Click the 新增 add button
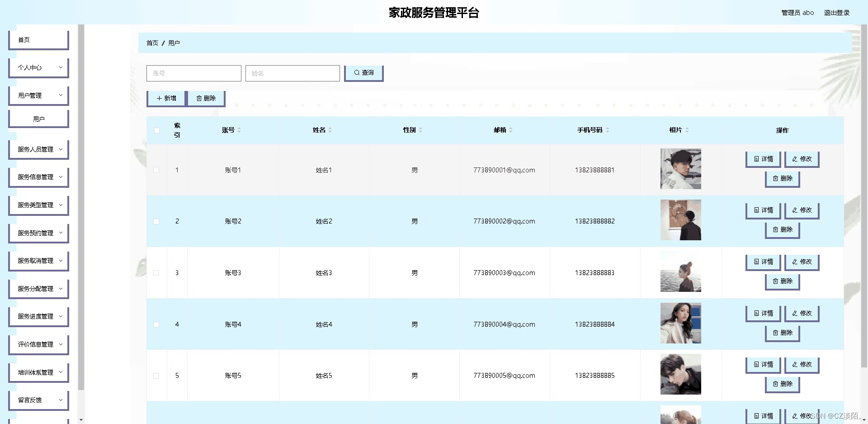This screenshot has width=868, height=424. tap(166, 98)
